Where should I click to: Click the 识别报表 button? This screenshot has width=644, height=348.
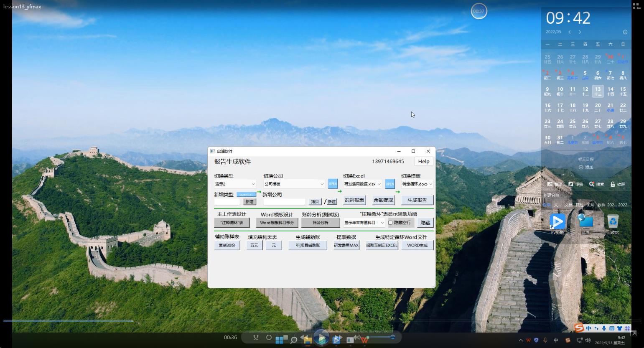point(354,200)
